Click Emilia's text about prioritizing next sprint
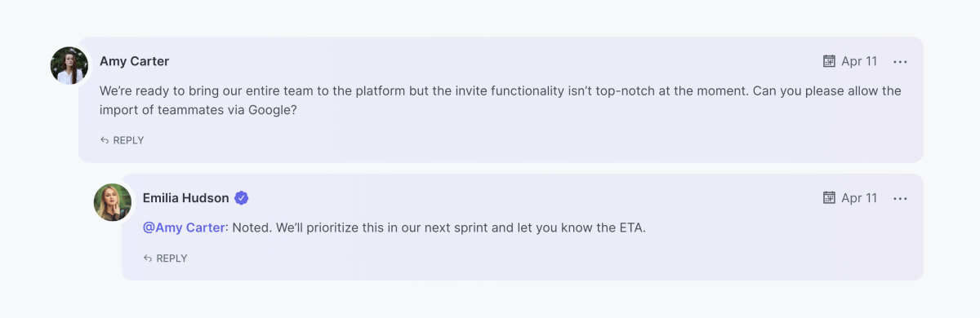980x318 pixels. (439, 227)
